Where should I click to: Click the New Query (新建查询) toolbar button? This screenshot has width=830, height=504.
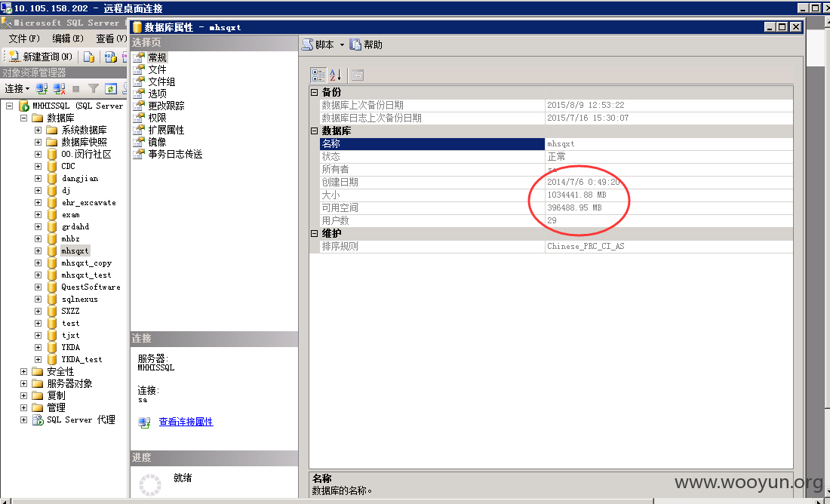click(x=40, y=57)
